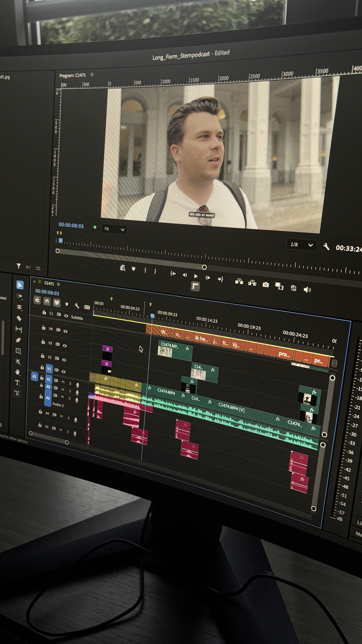
Task: Play the sequence in Program Monitor
Action: click(196, 276)
